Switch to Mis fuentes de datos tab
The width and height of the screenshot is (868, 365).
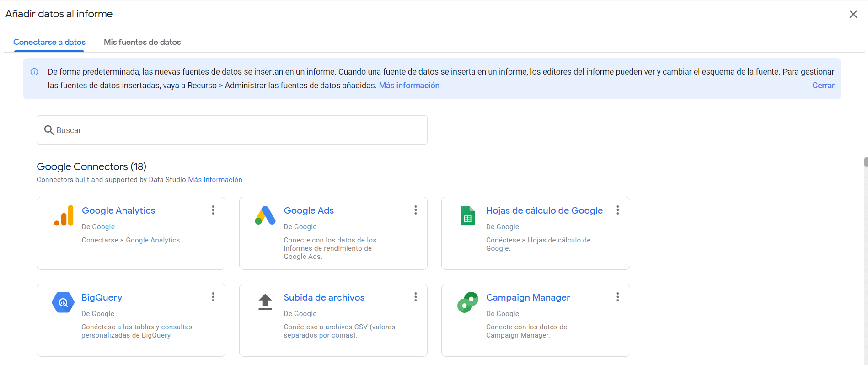tap(142, 42)
